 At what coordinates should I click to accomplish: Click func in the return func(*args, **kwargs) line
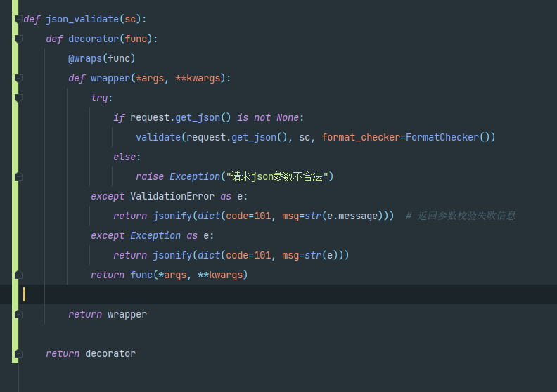tap(141, 275)
